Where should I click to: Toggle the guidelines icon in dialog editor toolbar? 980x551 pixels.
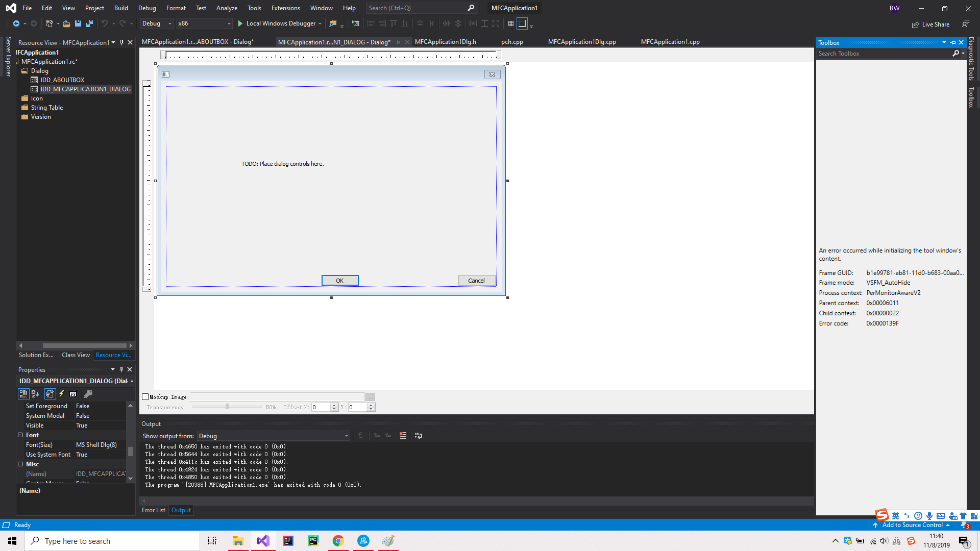522,23
